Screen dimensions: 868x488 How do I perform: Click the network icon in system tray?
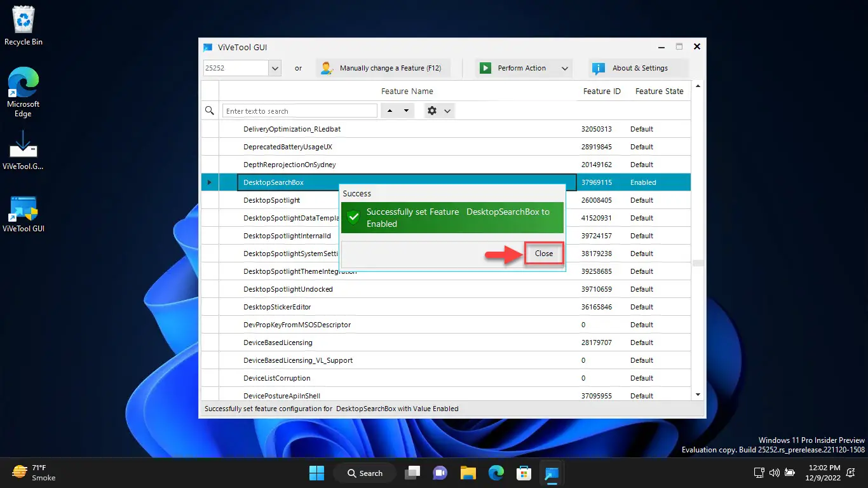759,473
